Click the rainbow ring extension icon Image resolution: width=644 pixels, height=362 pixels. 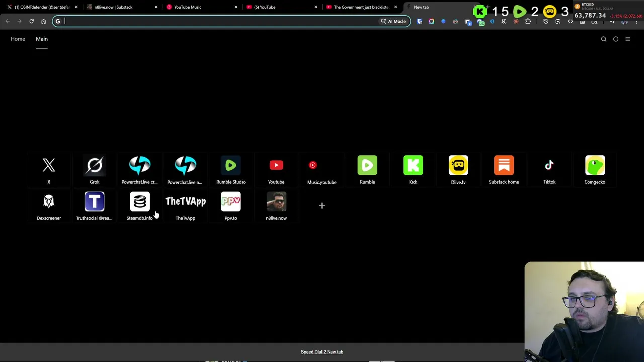pyautogui.click(x=431, y=21)
